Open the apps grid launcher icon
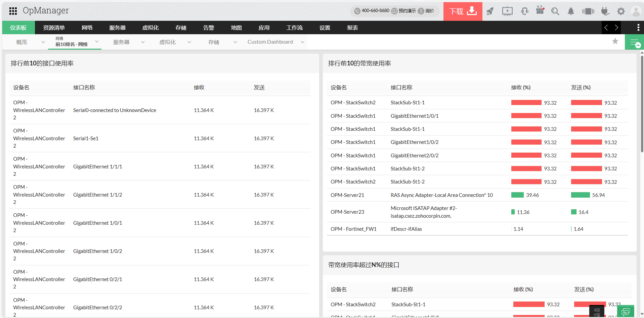The width and height of the screenshot is (644, 318). point(13,11)
